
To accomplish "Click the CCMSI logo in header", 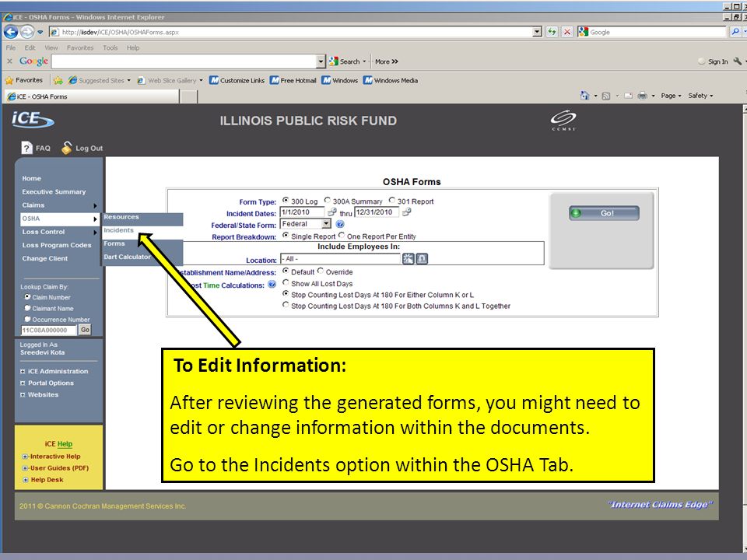I will click(x=563, y=120).
